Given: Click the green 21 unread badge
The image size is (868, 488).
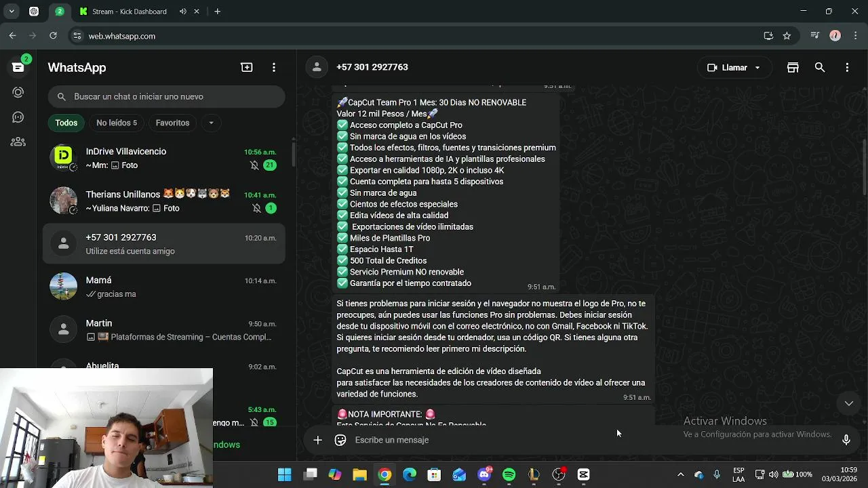Looking at the screenshot, I should (x=270, y=165).
